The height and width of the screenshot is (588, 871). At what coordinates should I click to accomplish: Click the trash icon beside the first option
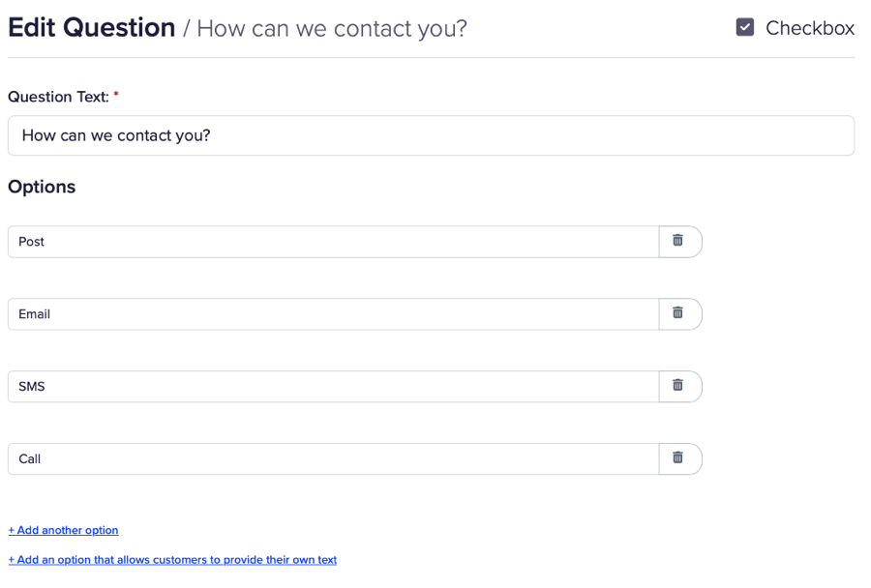point(680,241)
